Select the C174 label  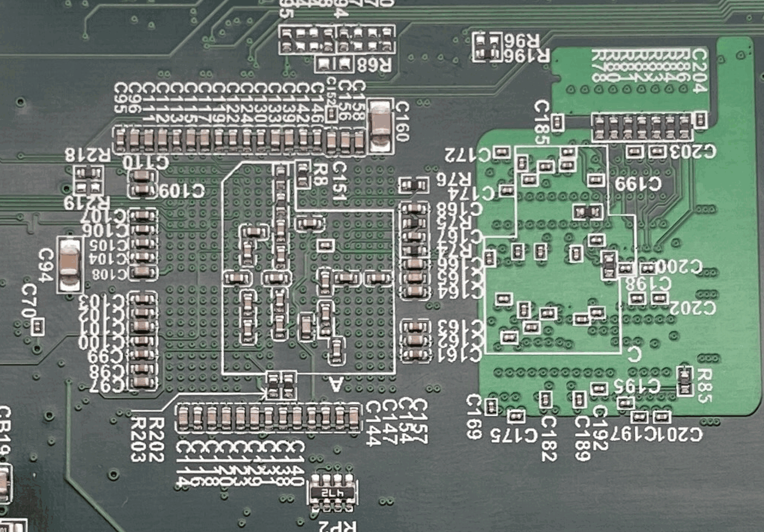[471, 194]
